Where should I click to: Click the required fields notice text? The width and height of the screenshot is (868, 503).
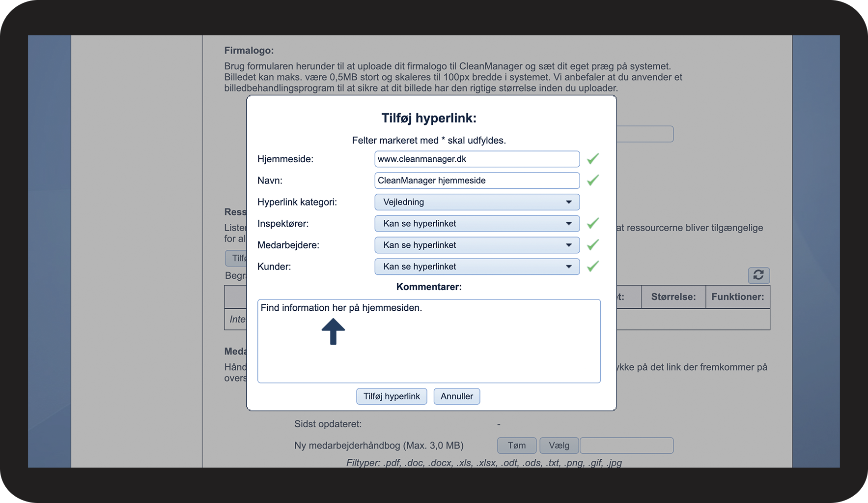[429, 141]
